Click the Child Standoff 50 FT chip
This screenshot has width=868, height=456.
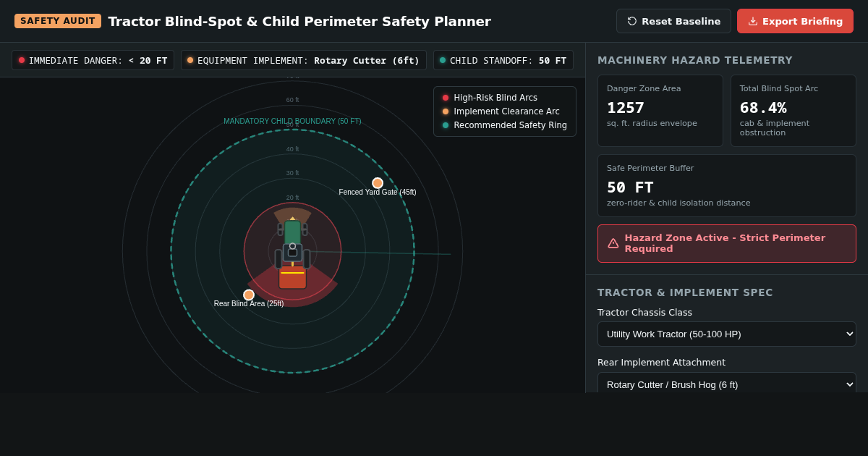point(503,60)
